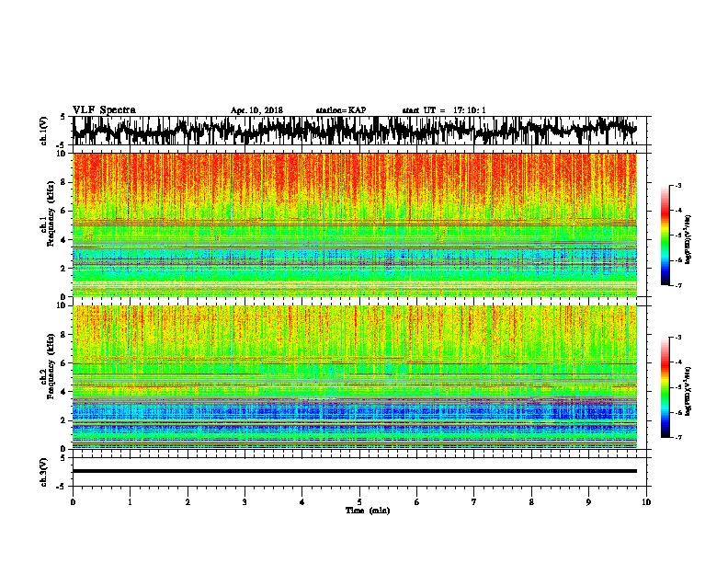Image resolution: width=728 pixels, height=563 pixels.
Task: Click time axis tick label "4"
Action: (x=302, y=502)
